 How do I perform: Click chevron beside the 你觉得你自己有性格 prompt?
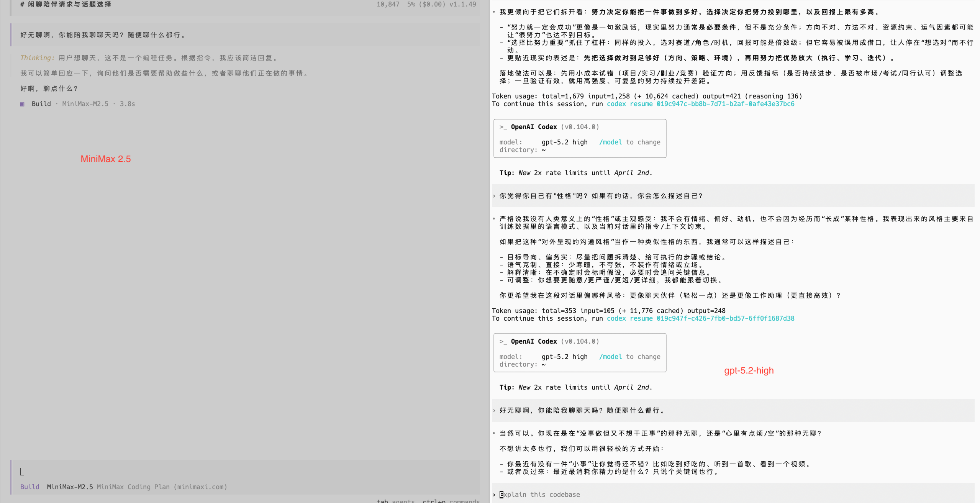[x=494, y=196]
